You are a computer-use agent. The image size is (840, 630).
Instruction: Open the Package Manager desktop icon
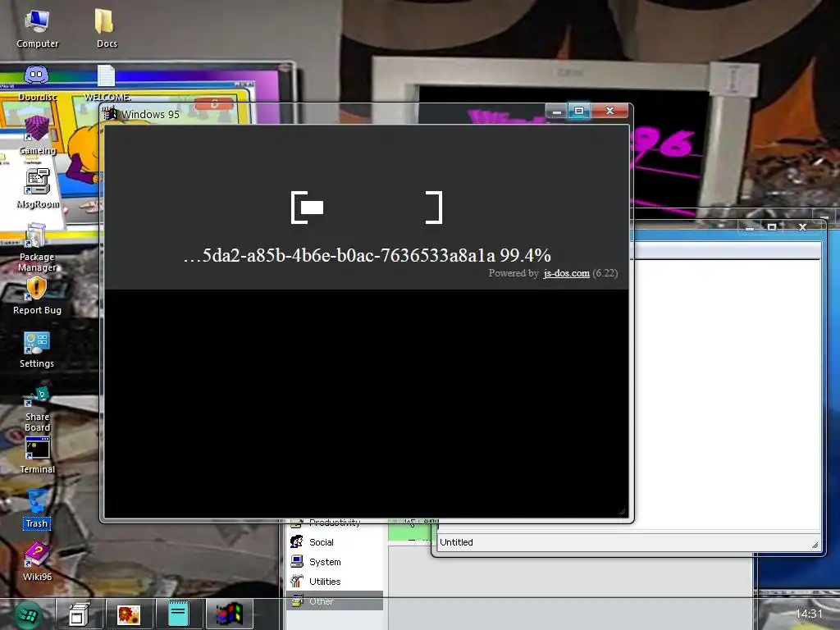tap(37, 248)
